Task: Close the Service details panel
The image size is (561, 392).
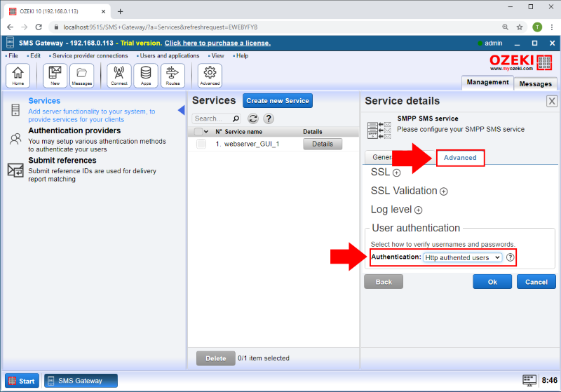Action: [x=552, y=101]
